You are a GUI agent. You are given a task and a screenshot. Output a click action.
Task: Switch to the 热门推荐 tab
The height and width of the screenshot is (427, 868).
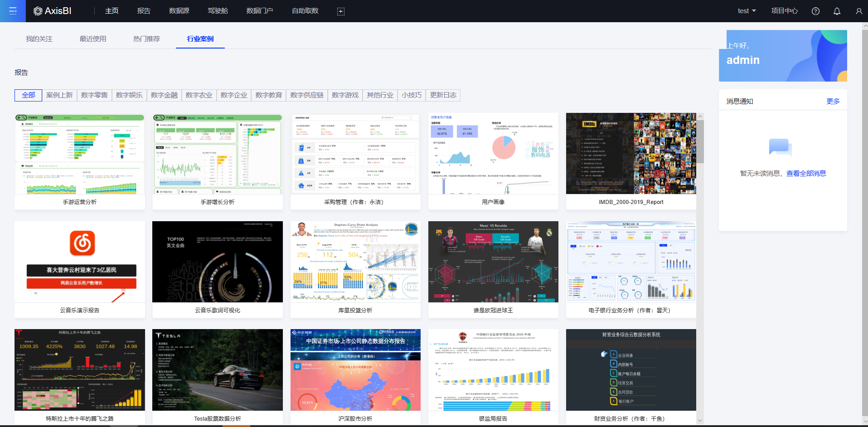coord(146,39)
